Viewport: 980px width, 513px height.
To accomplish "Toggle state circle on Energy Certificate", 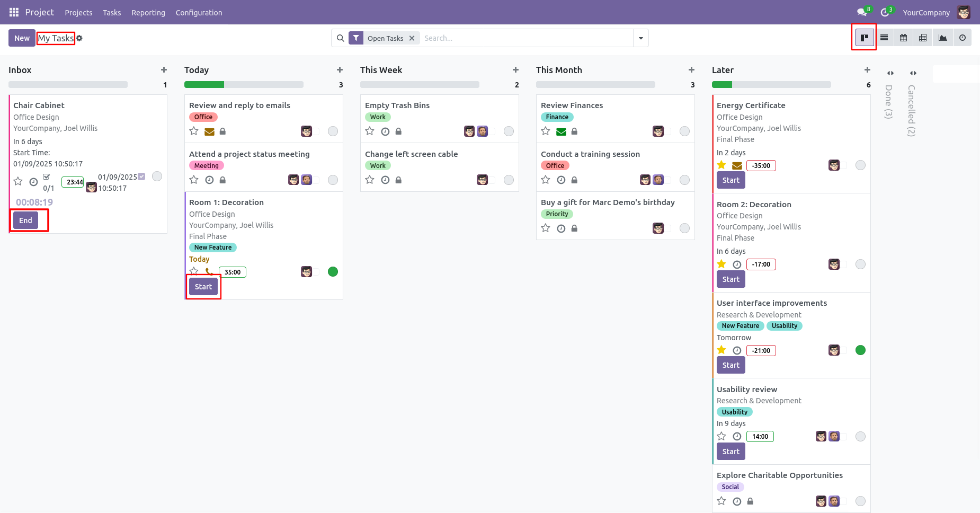I will point(861,165).
